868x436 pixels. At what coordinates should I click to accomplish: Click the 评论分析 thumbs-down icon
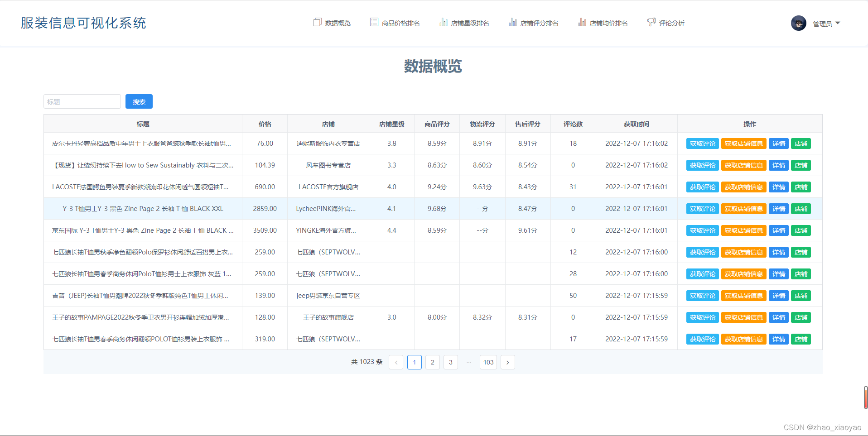[x=651, y=22]
